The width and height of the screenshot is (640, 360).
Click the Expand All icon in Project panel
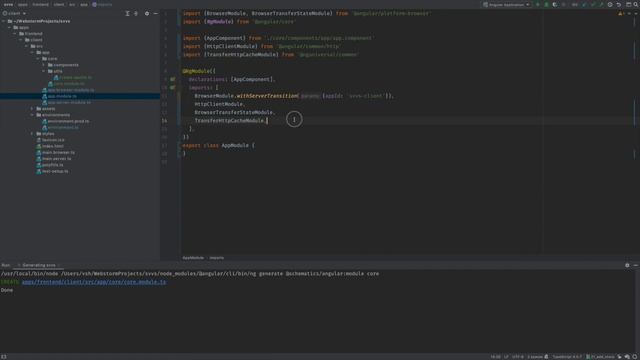127,13
